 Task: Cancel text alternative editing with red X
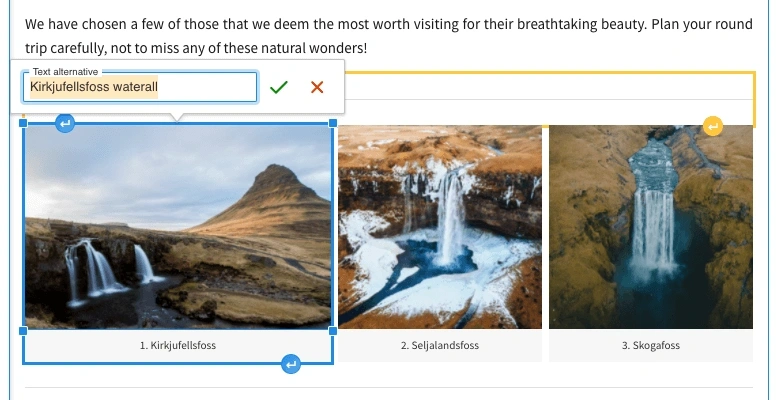(x=317, y=88)
